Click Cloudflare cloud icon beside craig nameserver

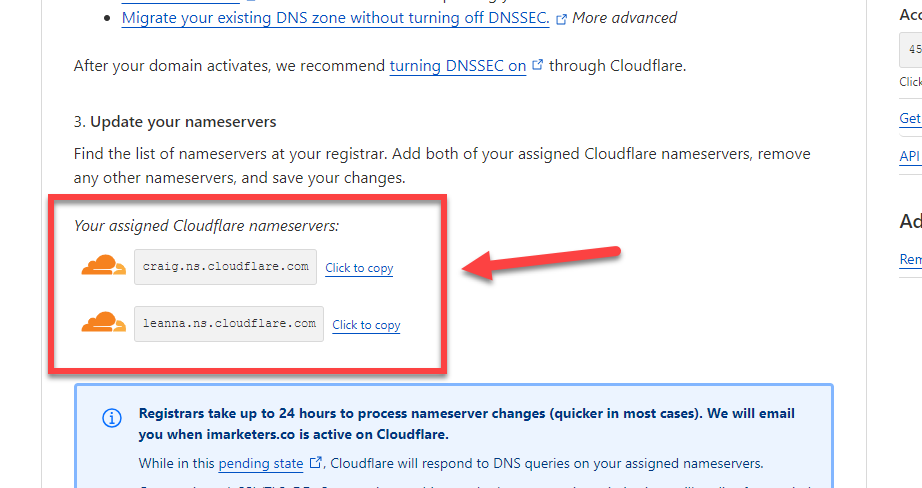pyautogui.click(x=103, y=266)
